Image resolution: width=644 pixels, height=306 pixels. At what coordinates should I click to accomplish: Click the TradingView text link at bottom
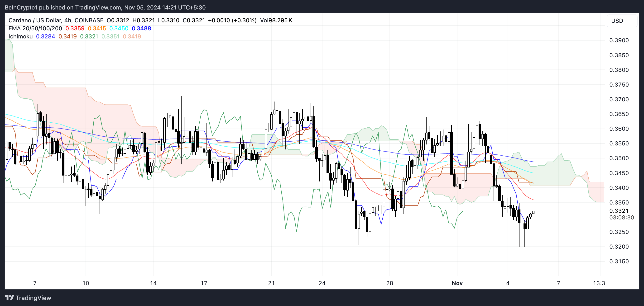[x=33, y=298]
